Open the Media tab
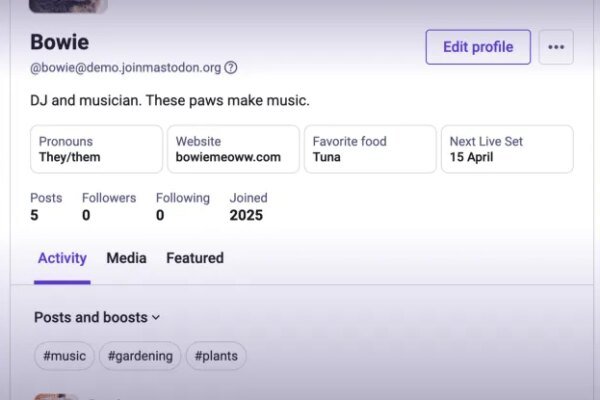Image resolution: width=600 pixels, height=400 pixels. (x=126, y=258)
